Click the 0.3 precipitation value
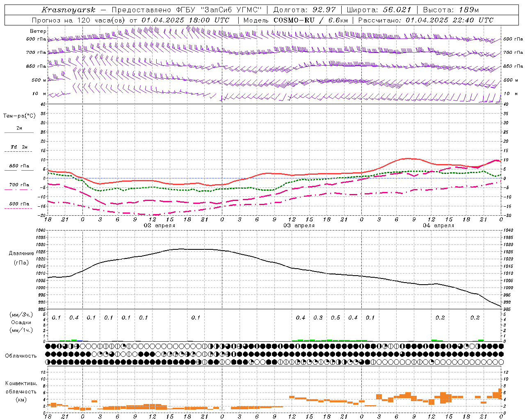The image size is (525, 420). (x=318, y=318)
